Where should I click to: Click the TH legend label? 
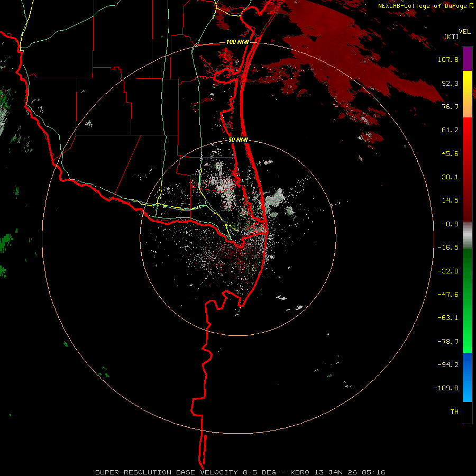454,412
